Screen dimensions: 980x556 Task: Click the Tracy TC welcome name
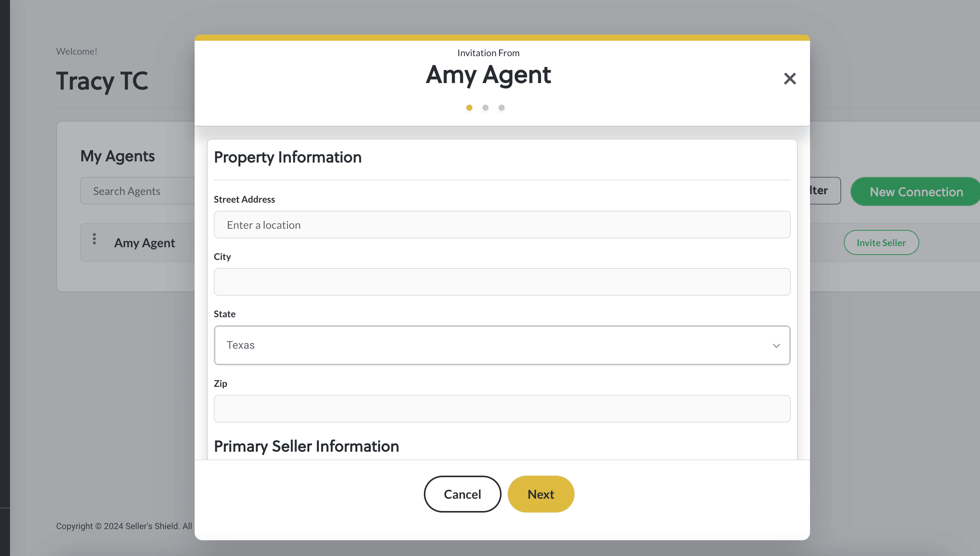102,81
